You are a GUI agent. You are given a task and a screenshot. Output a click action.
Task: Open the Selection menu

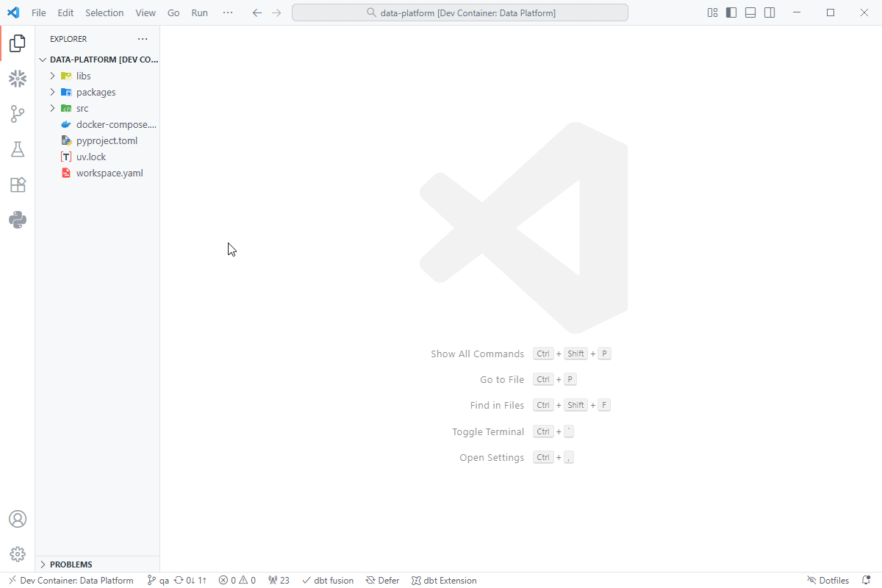point(104,12)
